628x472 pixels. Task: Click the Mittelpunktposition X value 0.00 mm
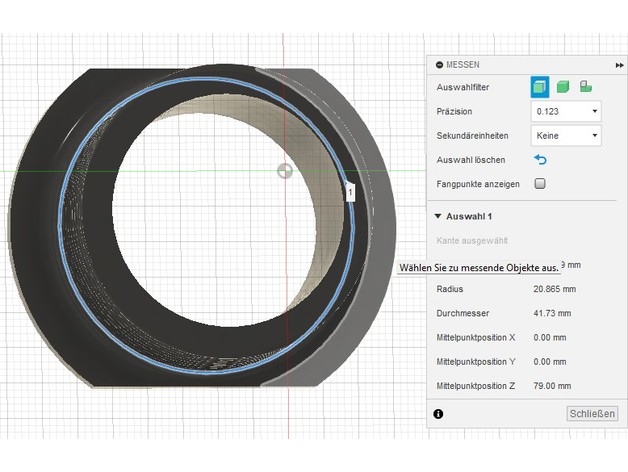point(551,337)
